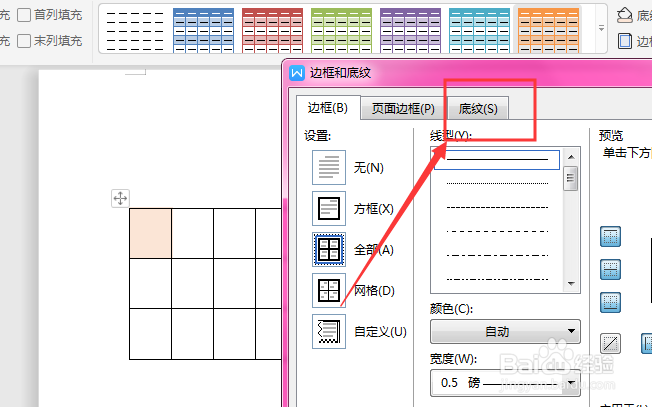Click the line style scrollbar thumb
The image size is (652, 407).
click(570, 178)
